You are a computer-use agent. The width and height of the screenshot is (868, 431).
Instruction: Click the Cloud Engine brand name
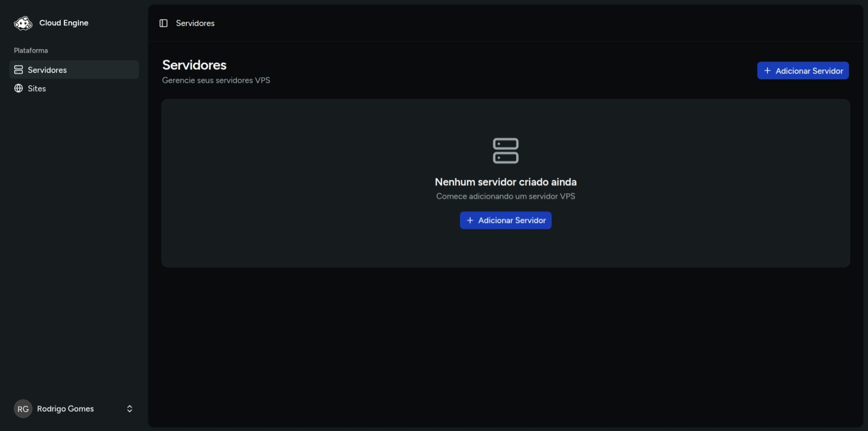pos(64,23)
